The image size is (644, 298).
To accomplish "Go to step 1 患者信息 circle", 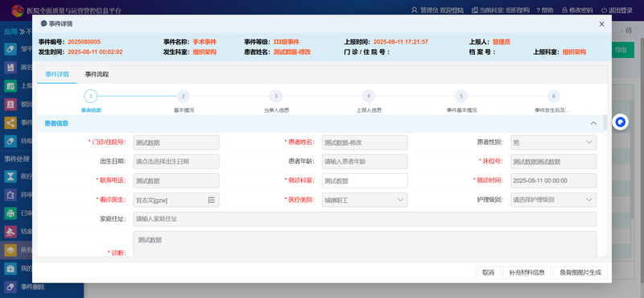I will tap(91, 96).
